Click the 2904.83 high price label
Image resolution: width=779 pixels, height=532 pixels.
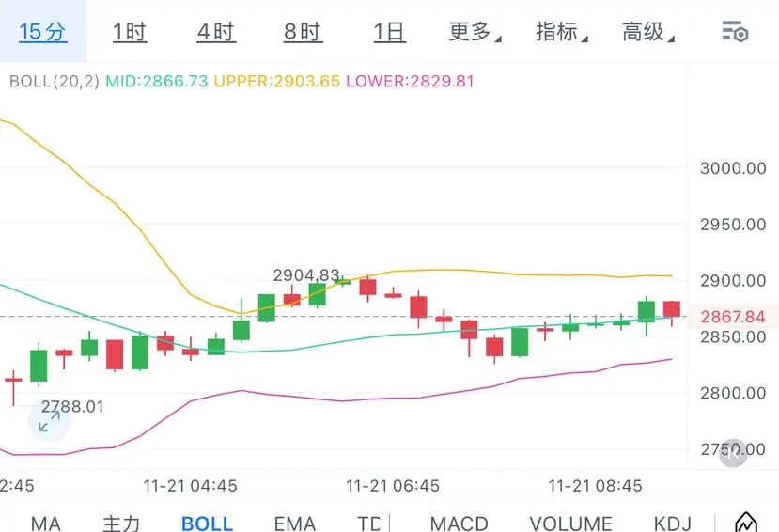(306, 274)
